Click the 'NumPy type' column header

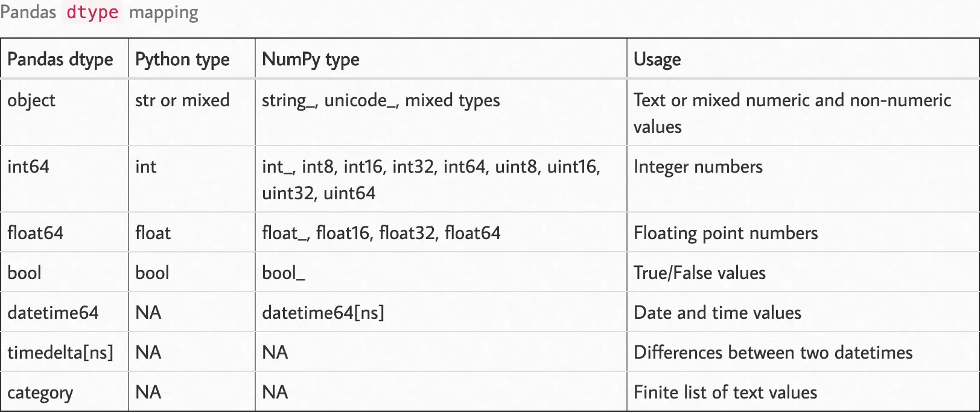pos(311,59)
